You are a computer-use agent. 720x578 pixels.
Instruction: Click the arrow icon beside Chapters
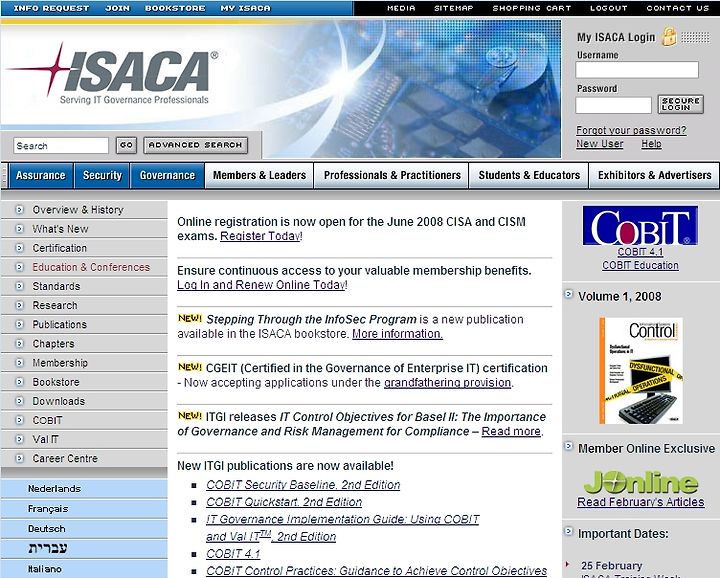[x=19, y=343]
